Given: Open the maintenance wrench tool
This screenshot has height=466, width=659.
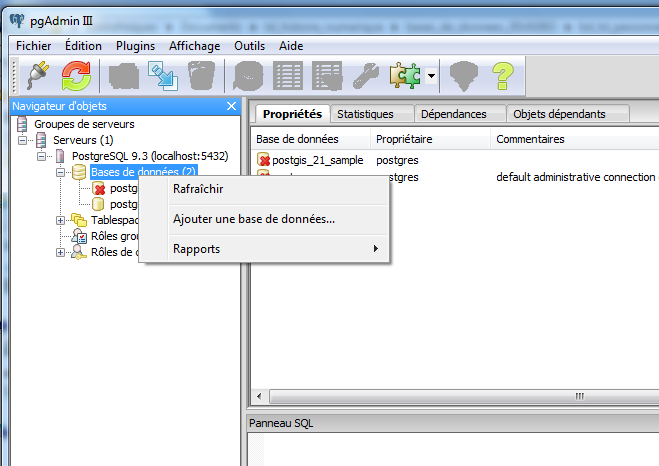Looking at the screenshot, I should pos(367,76).
